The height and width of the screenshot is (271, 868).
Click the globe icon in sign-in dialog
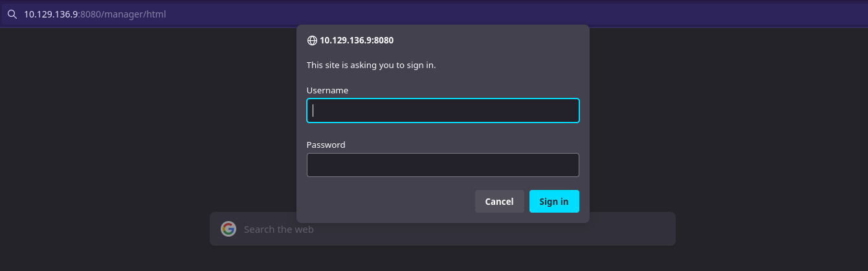tap(312, 40)
